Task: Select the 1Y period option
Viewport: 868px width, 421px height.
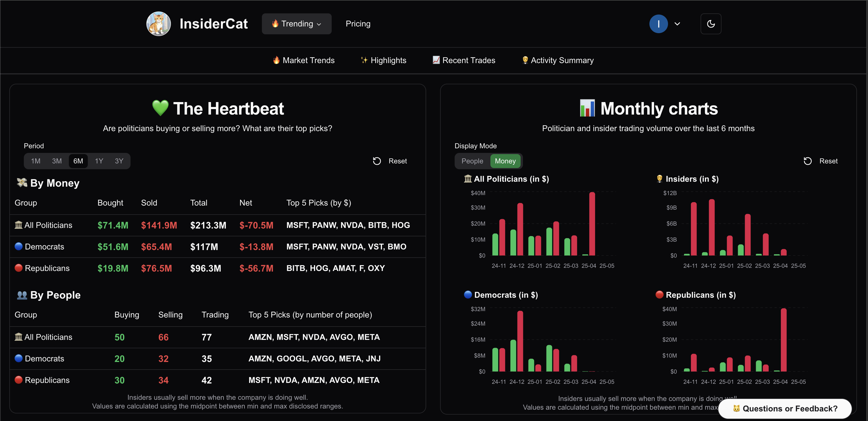Action: coord(99,161)
